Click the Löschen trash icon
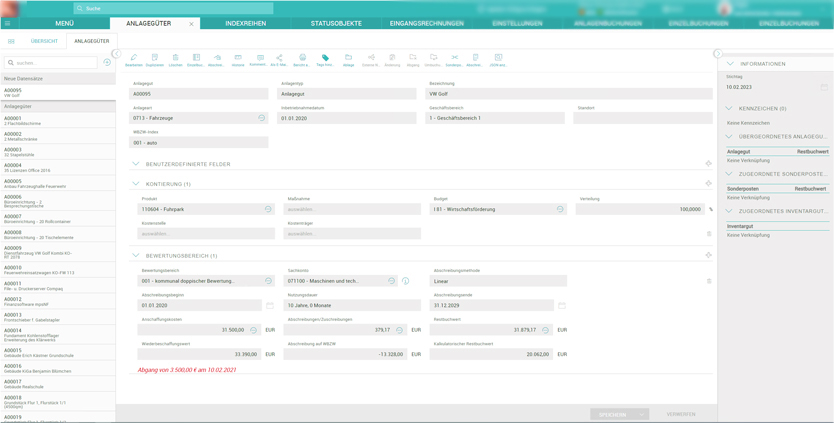This screenshot has width=834, height=423. 175,59
